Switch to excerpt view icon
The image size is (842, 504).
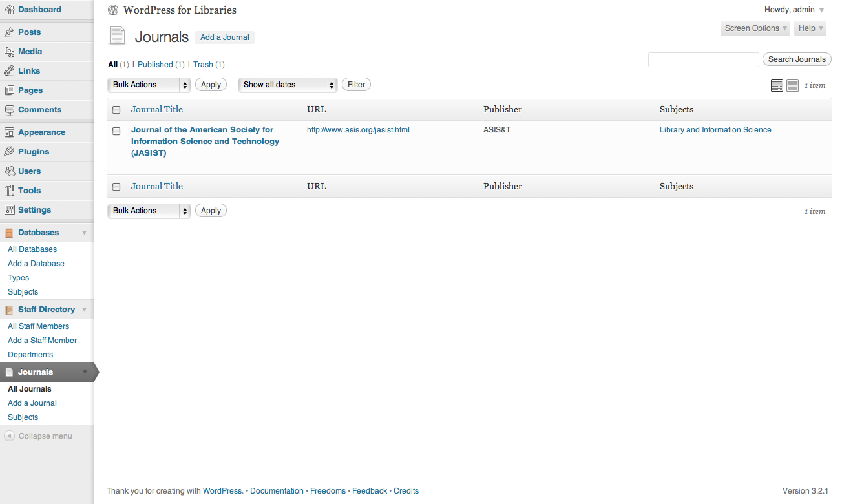tap(792, 85)
